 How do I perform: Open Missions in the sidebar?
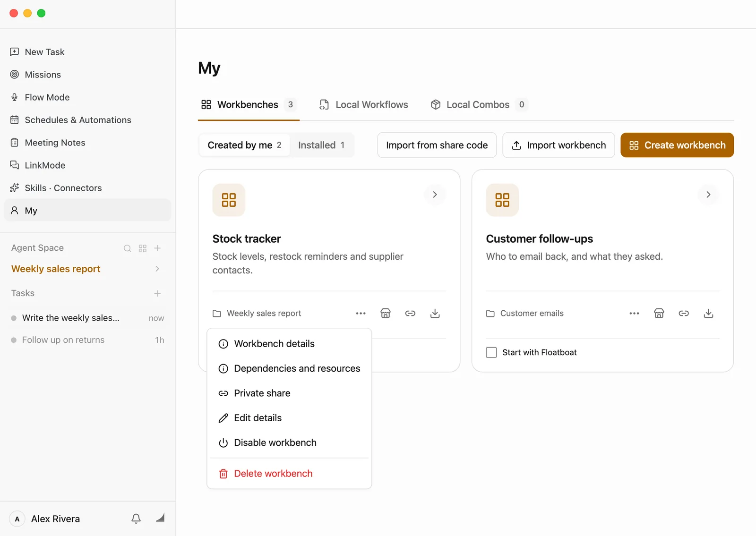pyautogui.click(x=87, y=75)
